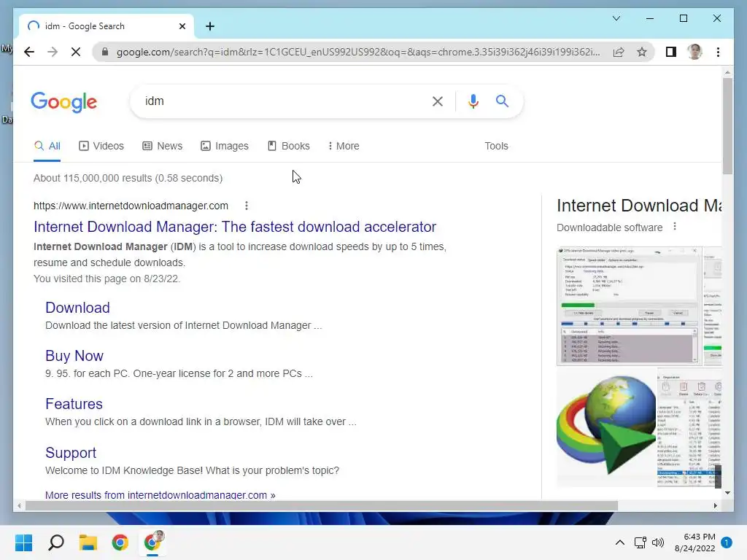Click the browser forward arrow

coord(53,52)
